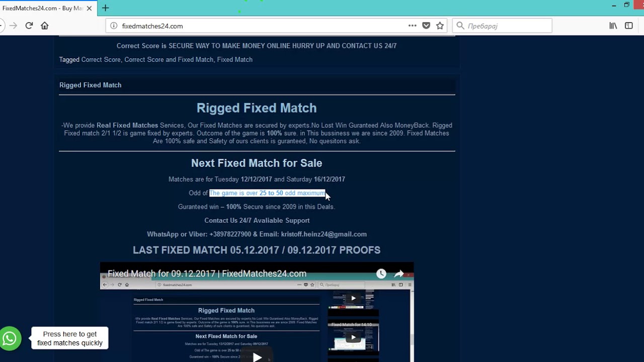Click the forward navigation arrow
The image size is (644, 362).
14,26
